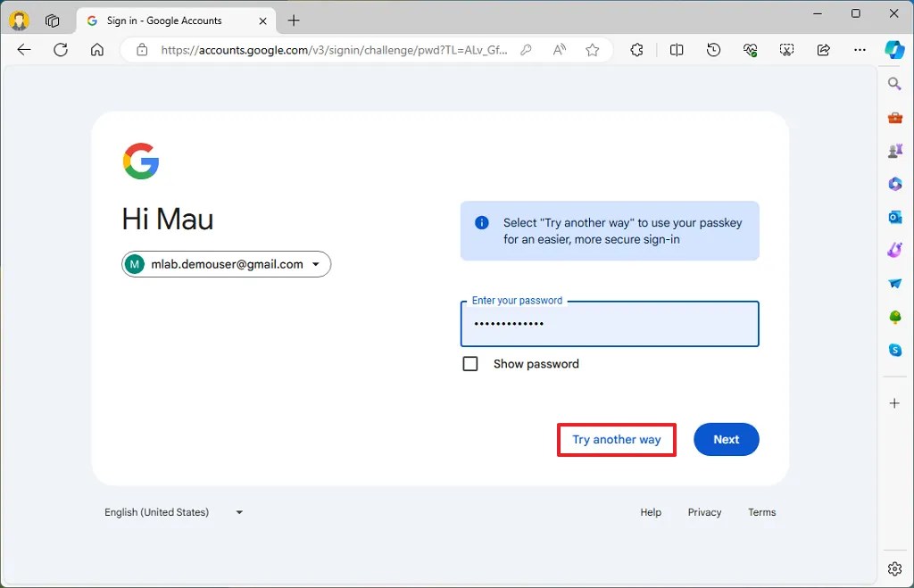The width and height of the screenshot is (914, 588).
Task: Start a screenshot capture
Action: [x=786, y=50]
